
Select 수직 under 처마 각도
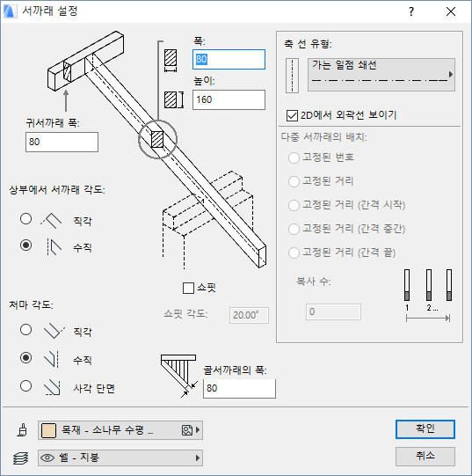[x=26, y=358]
